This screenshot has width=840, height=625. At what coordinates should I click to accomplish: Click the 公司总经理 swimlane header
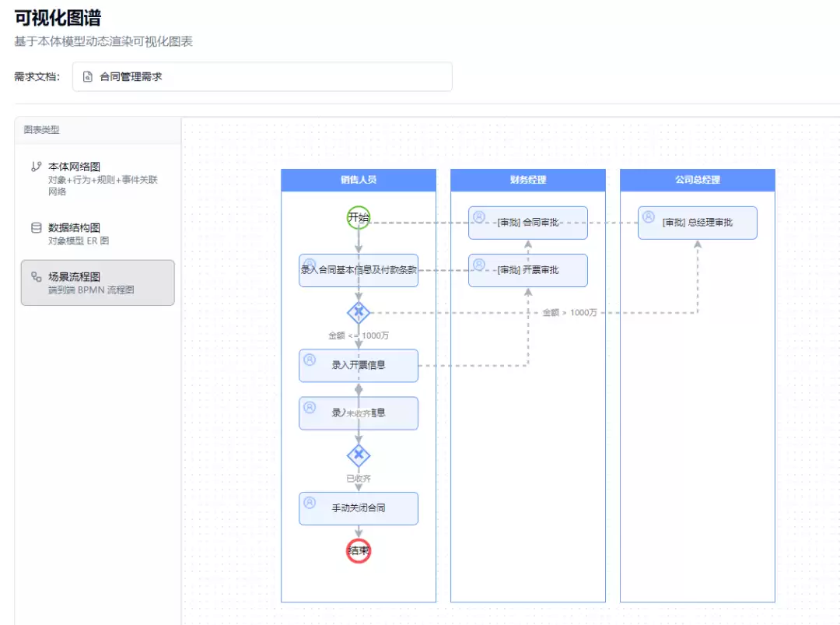tap(698, 180)
